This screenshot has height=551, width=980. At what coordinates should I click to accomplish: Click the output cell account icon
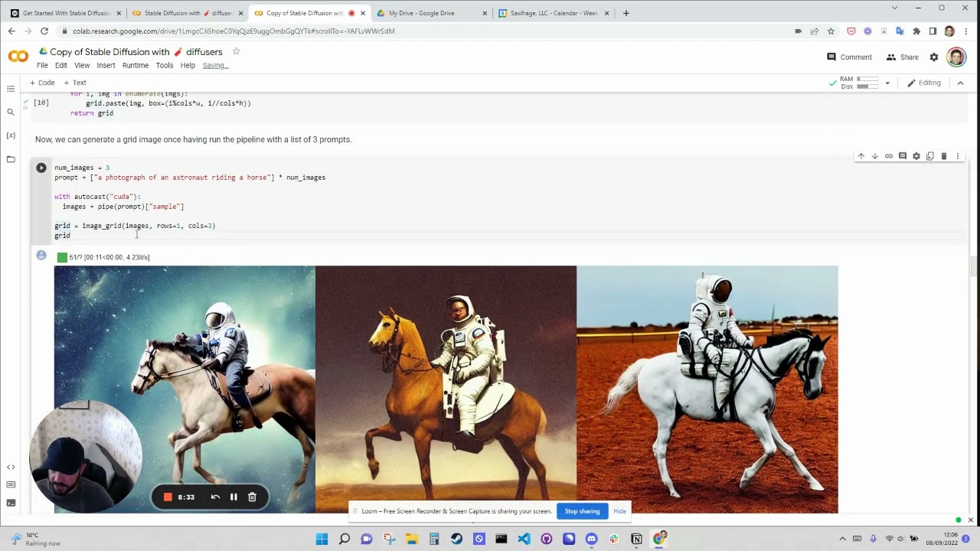[41, 256]
